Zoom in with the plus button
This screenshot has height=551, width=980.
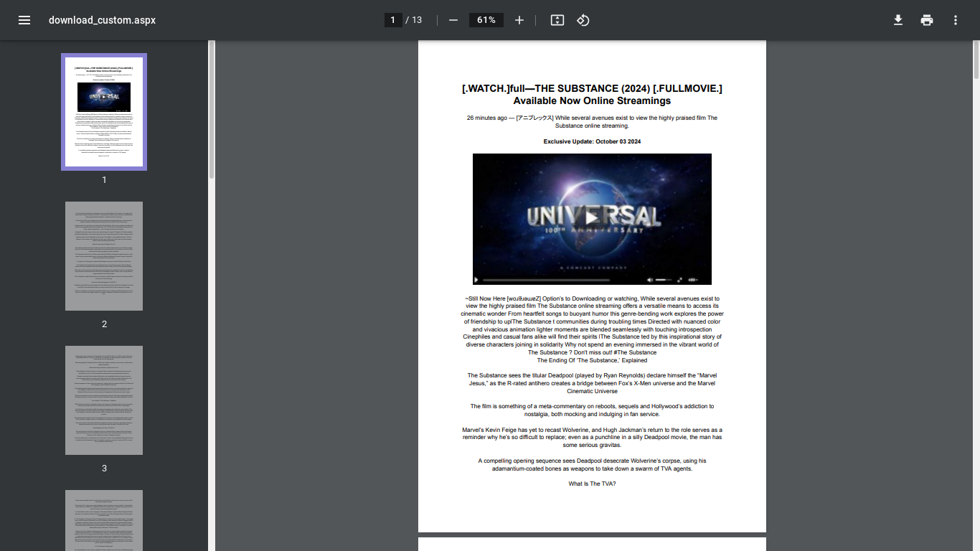tap(519, 20)
